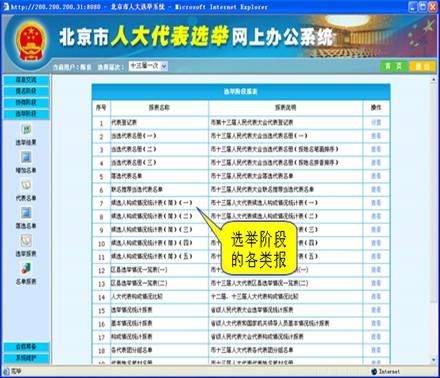Click the view link in row 9
Viewport: 440px width, 378px height.
click(x=376, y=230)
